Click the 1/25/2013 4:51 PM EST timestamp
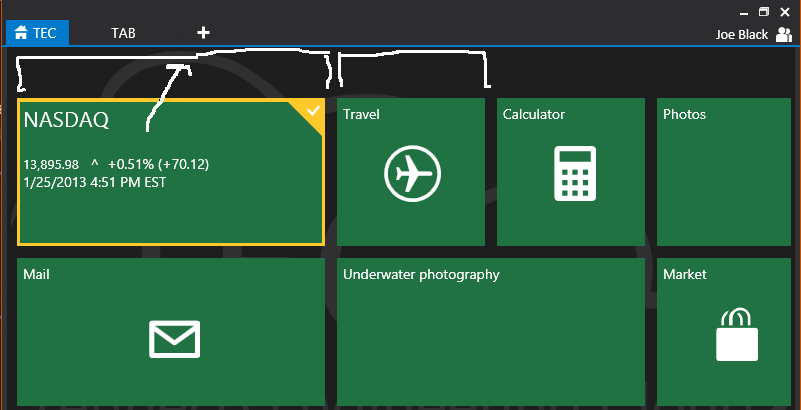 point(95,182)
